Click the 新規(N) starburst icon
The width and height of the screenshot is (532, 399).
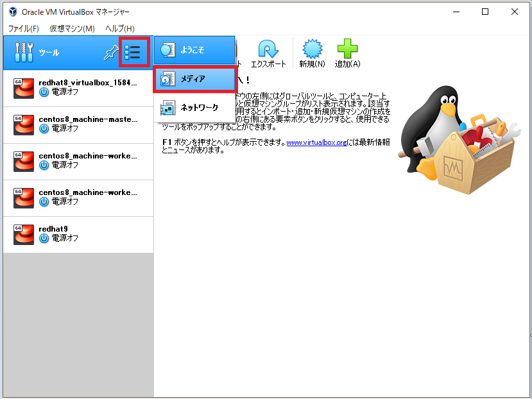click(x=312, y=49)
